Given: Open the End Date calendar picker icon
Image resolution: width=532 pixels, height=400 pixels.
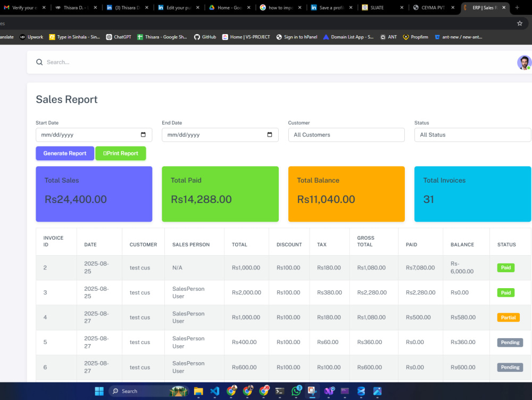Looking at the screenshot, I should 270,135.
